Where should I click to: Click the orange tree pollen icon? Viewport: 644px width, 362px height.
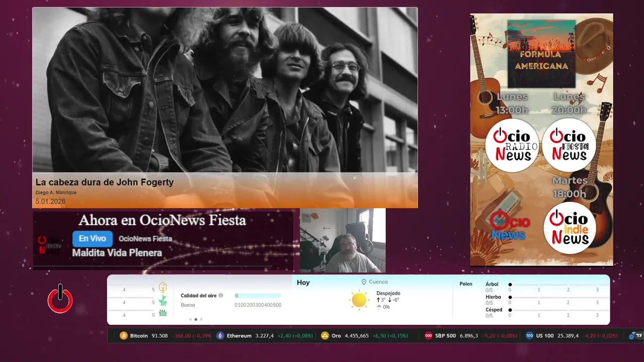[163, 288]
